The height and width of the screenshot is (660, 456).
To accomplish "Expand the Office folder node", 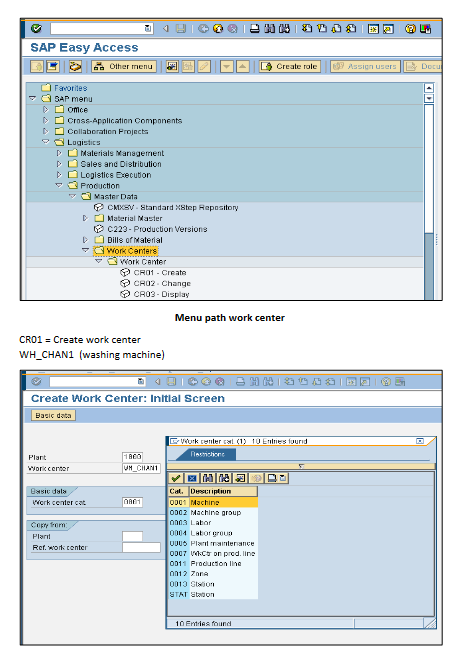I will 46,109.
